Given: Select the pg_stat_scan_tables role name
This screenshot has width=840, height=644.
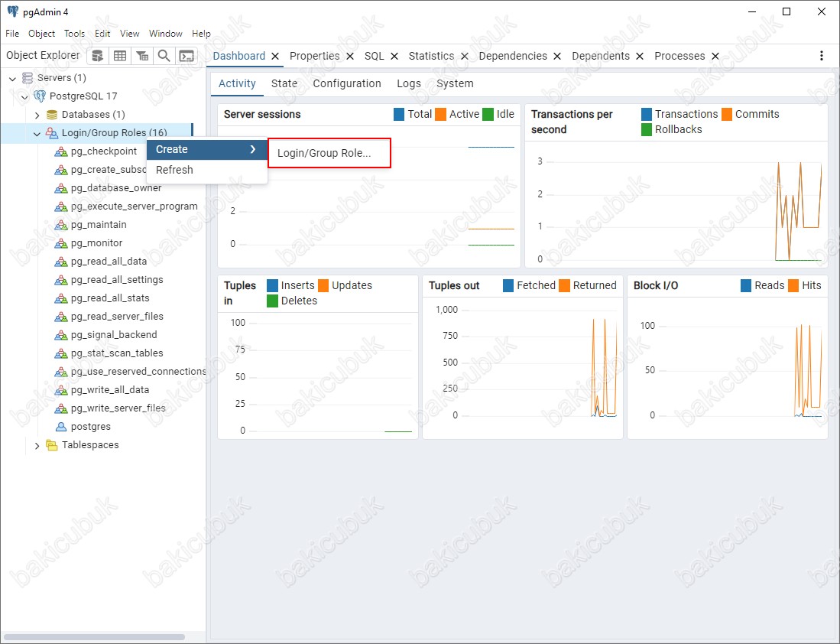Looking at the screenshot, I should pos(117,353).
